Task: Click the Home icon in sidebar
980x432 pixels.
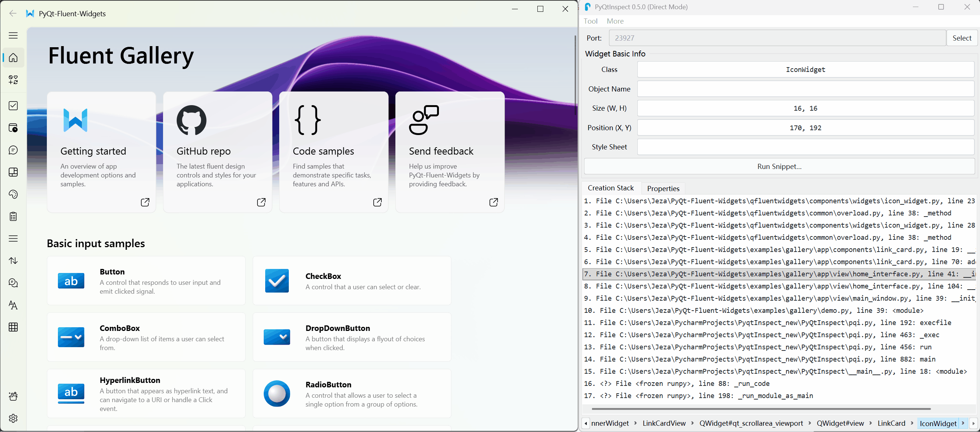Action: click(x=13, y=58)
